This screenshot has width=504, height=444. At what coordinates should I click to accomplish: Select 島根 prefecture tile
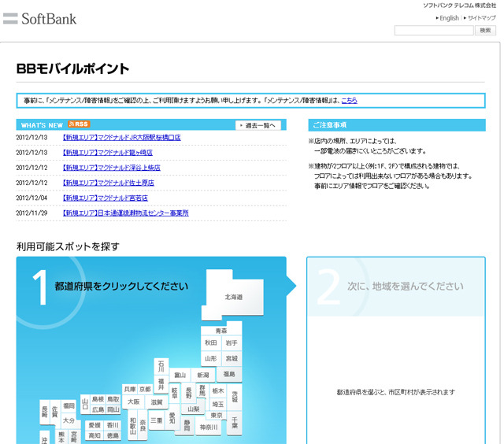98,399
